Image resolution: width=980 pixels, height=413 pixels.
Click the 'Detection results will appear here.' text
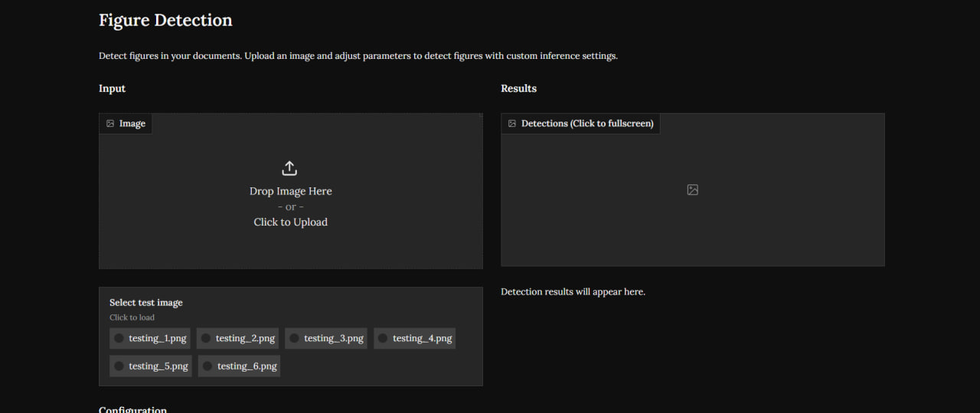tap(573, 291)
